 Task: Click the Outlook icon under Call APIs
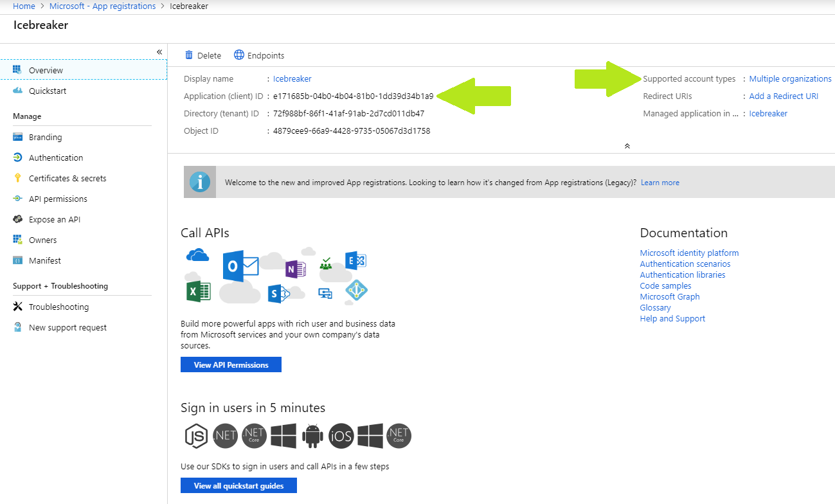coord(240,266)
